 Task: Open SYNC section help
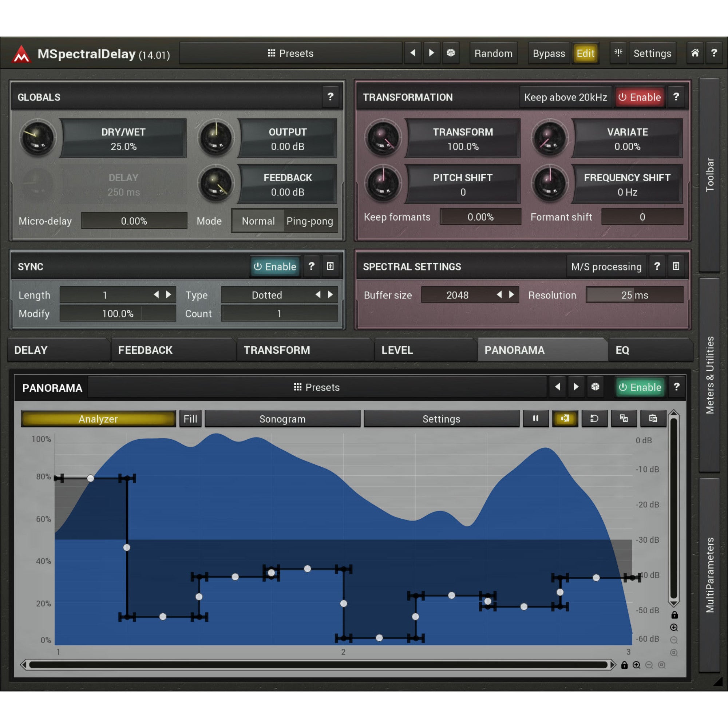311,266
